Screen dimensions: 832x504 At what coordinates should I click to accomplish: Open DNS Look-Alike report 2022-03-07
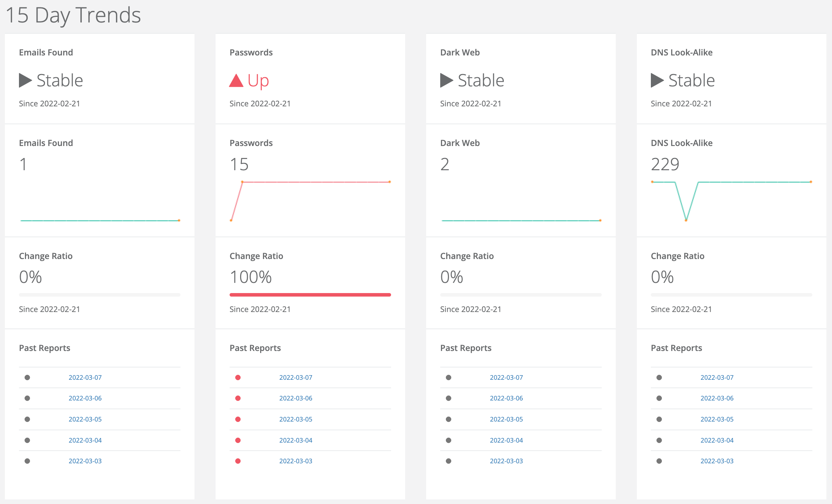pyautogui.click(x=717, y=377)
